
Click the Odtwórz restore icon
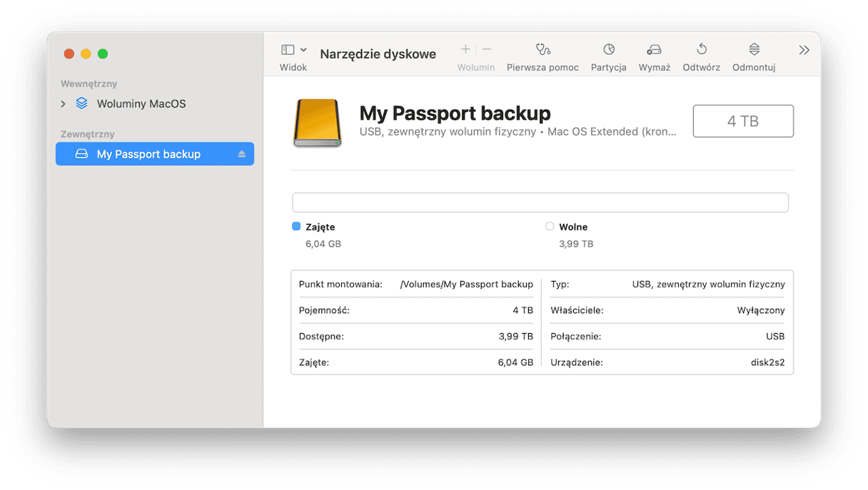tap(702, 49)
